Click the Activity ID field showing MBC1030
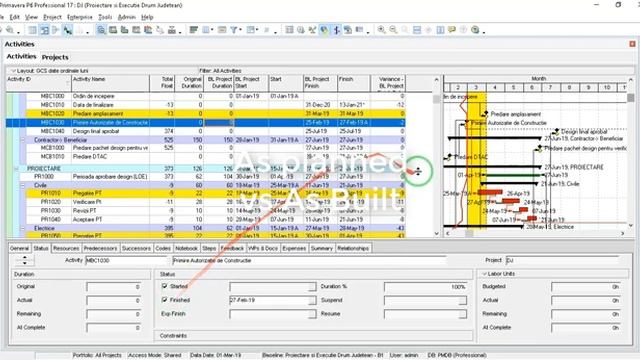The height and width of the screenshot is (360, 640). 127,260
